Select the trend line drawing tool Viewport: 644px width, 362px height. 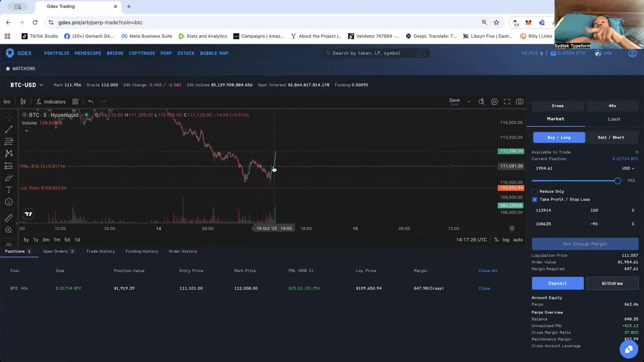[x=9, y=130]
